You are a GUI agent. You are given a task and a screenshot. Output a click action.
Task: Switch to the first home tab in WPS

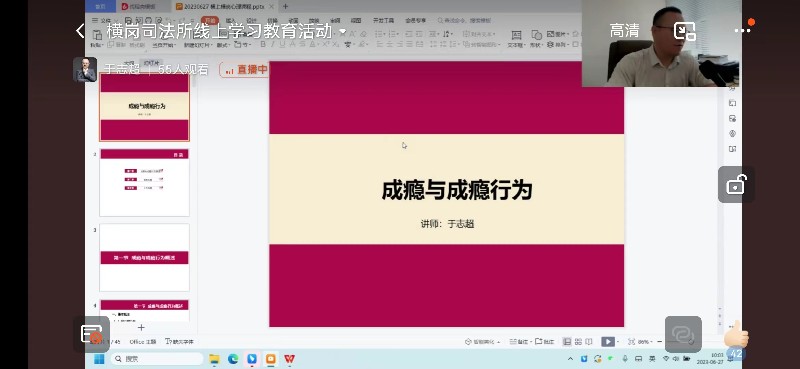[x=101, y=7]
